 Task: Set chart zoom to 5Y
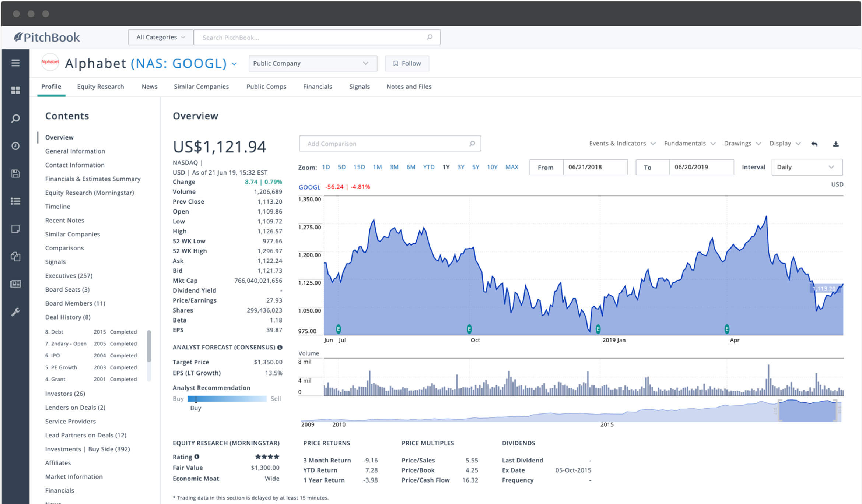pos(476,167)
